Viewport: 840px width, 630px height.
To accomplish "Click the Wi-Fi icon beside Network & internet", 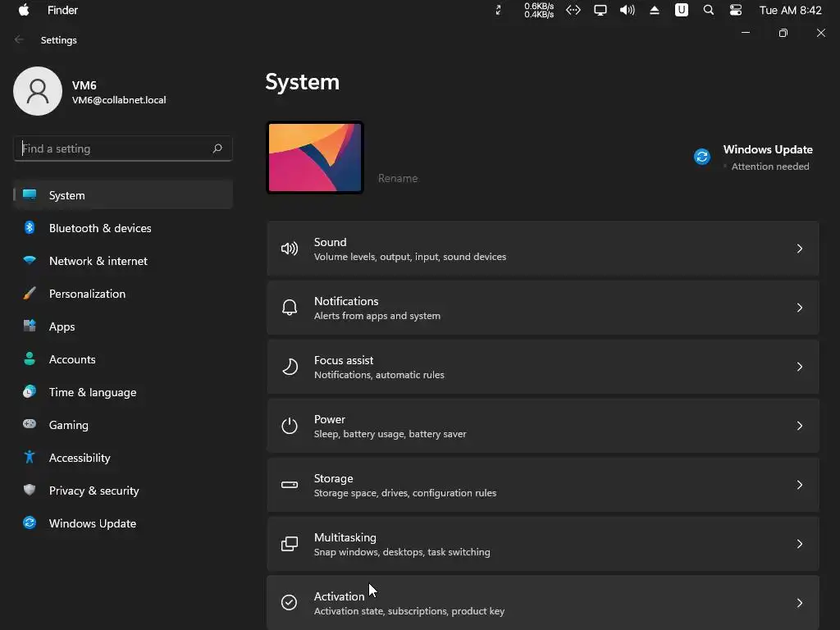I will pos(30,260).
